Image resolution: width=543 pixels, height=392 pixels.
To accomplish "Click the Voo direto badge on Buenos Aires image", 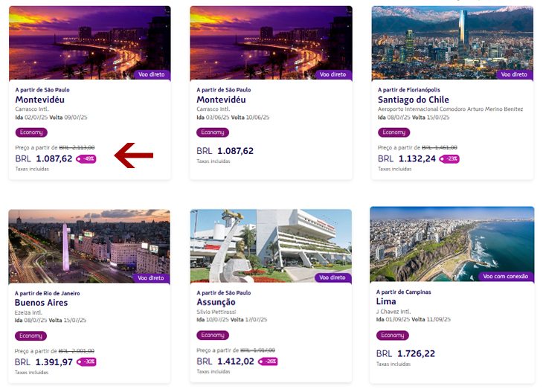I will pyautogui.click(x=151, y=277).
